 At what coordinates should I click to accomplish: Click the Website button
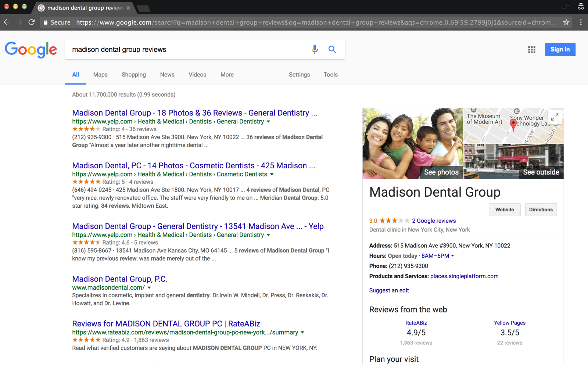(505, 210)
